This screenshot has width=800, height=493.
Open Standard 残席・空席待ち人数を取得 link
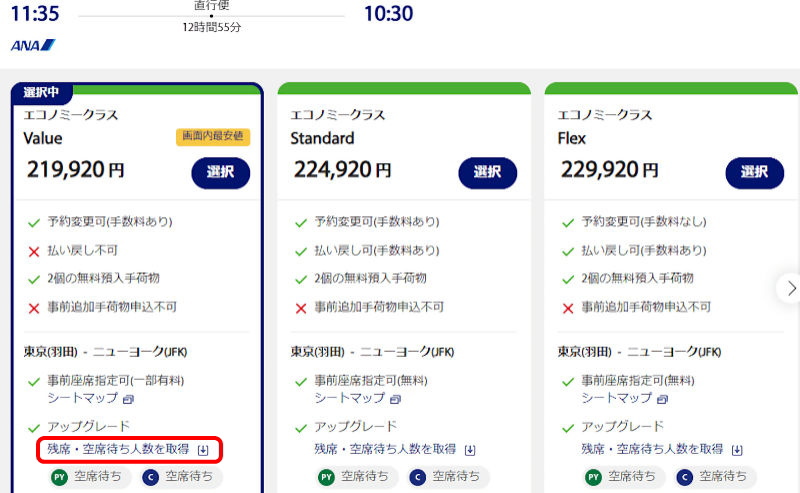click(x=385, y=450)
